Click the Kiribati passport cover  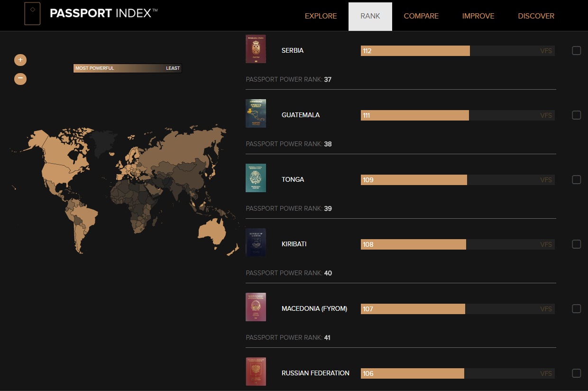pos(256,242)
